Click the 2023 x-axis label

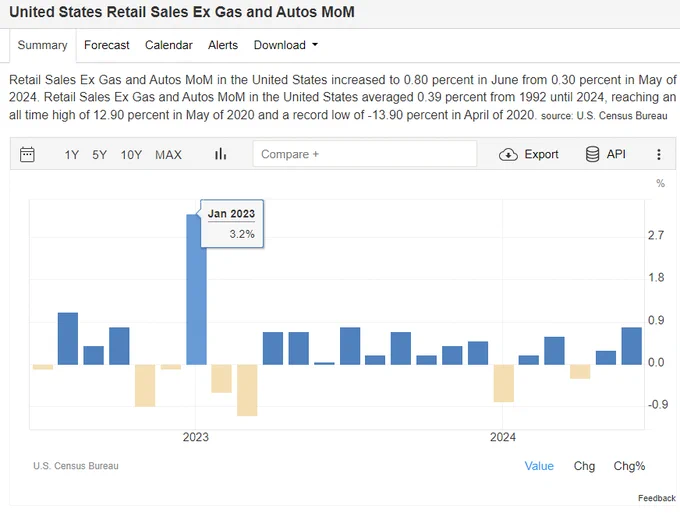pyautogui.click(x=196, y=437)
